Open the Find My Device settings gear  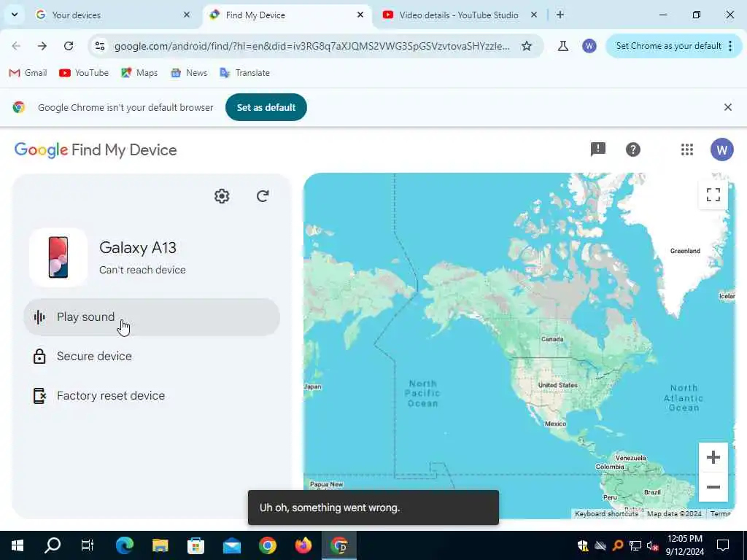coord(222,196)
